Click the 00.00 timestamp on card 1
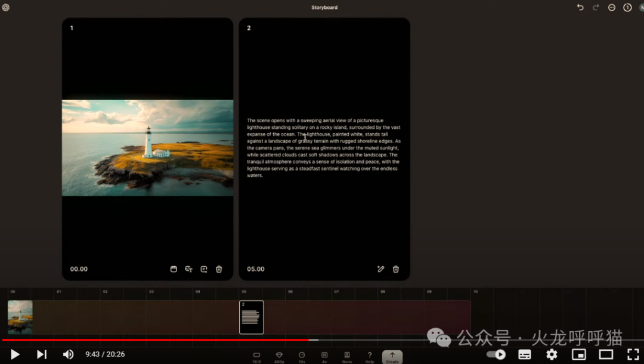 pos(79,269)
